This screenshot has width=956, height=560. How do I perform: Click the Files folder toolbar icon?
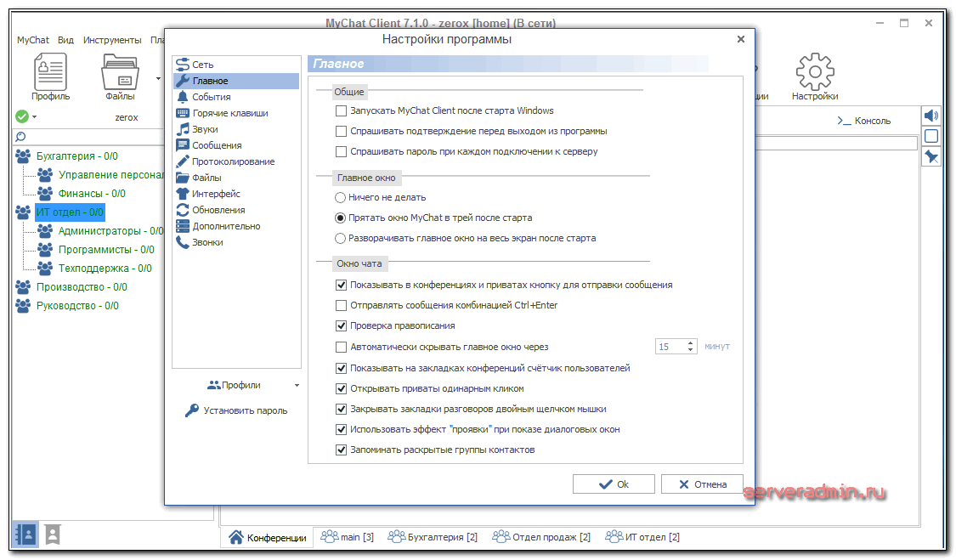tap(120, 72)
